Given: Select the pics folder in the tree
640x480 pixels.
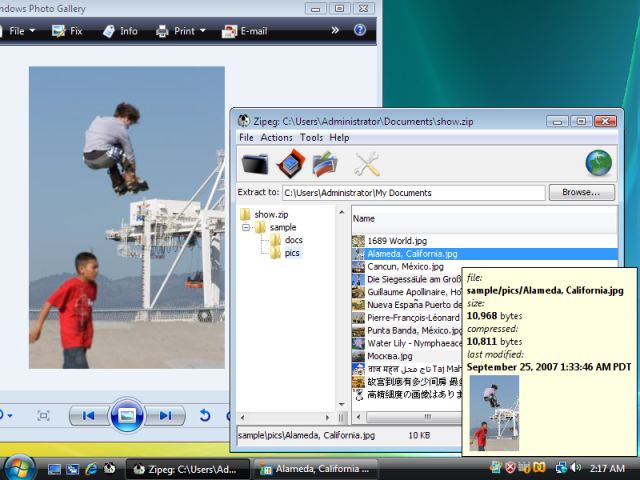Looking at the screenshot, I should click(x=292, y=253).
